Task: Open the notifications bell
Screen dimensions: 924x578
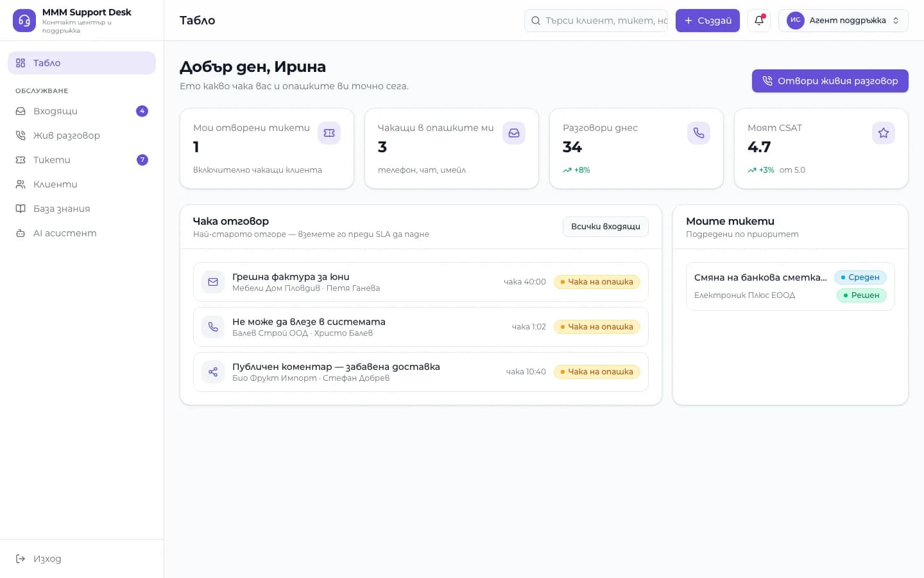Action: (759, 21)
